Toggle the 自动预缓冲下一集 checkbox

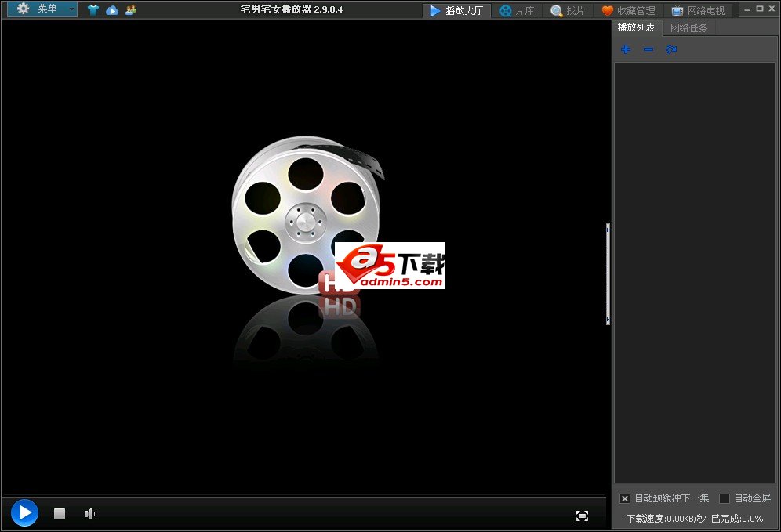pos(625,498)
